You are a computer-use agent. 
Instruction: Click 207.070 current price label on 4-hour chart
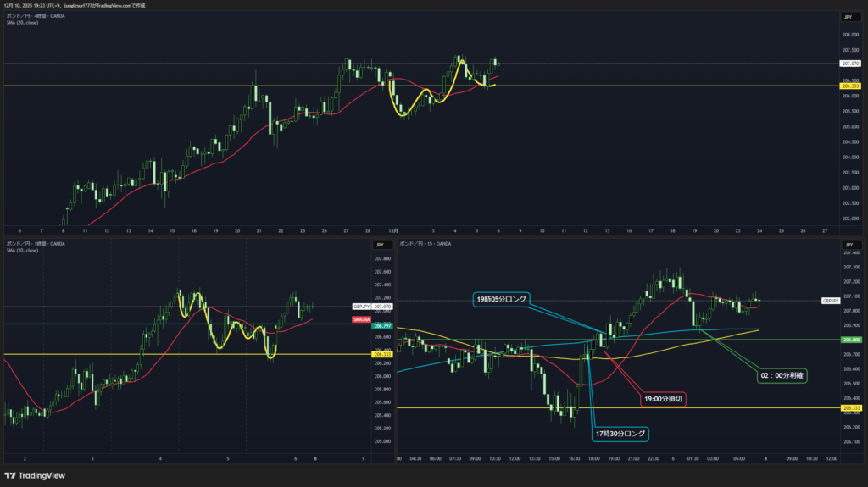pos(848,64)
